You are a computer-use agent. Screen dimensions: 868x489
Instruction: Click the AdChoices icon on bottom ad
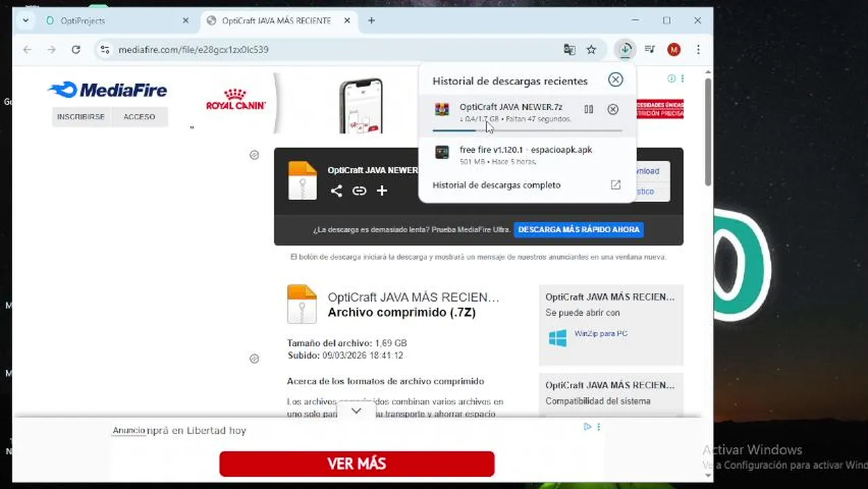587,427
